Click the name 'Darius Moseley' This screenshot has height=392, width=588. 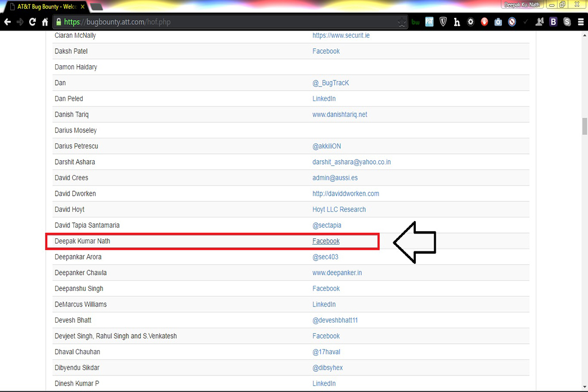coord(75,130)
